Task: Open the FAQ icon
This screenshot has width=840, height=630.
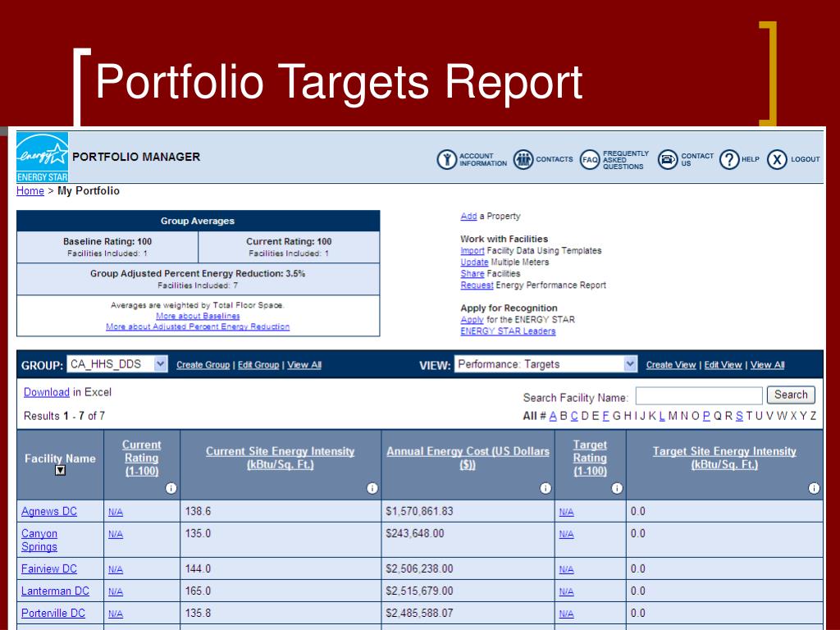Action: tap(590, 160)
